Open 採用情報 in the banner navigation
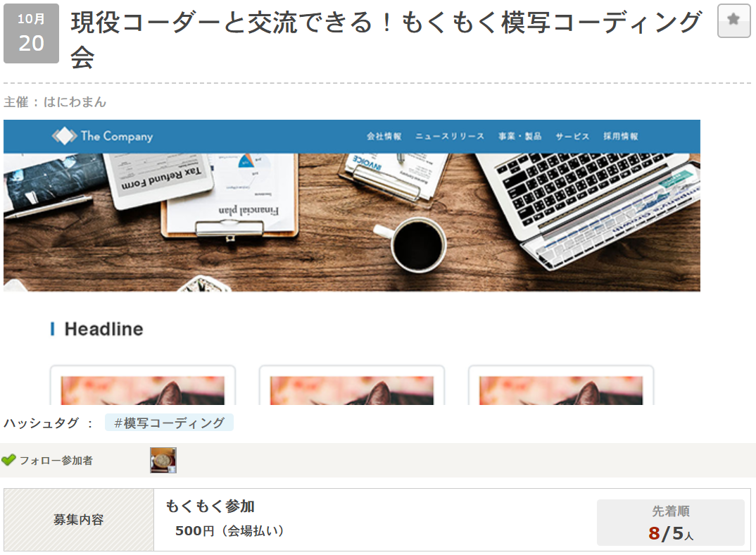Screen dimensions: 756x555 [x=621, y=136]
